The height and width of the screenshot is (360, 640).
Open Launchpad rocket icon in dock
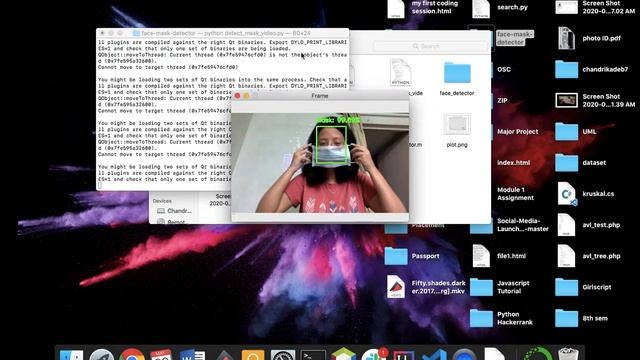coord(101,355)
